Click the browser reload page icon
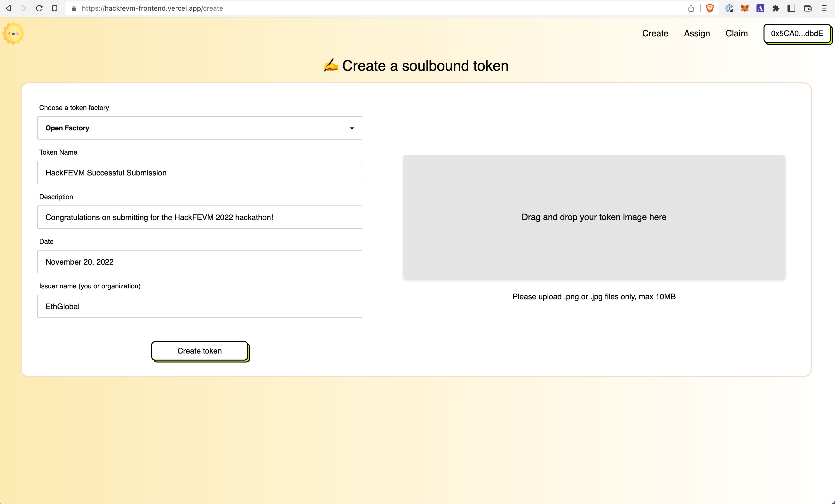835x504 pixels. click(x=39, y=8)
